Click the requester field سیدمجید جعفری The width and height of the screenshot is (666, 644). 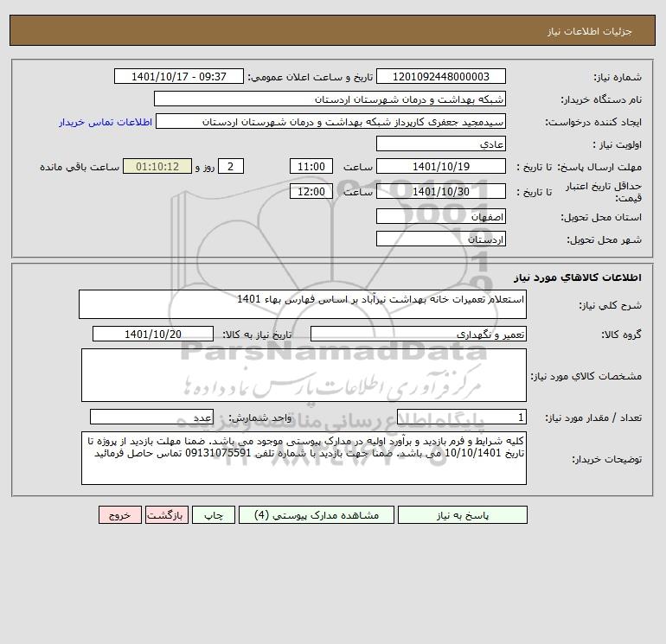331,121
